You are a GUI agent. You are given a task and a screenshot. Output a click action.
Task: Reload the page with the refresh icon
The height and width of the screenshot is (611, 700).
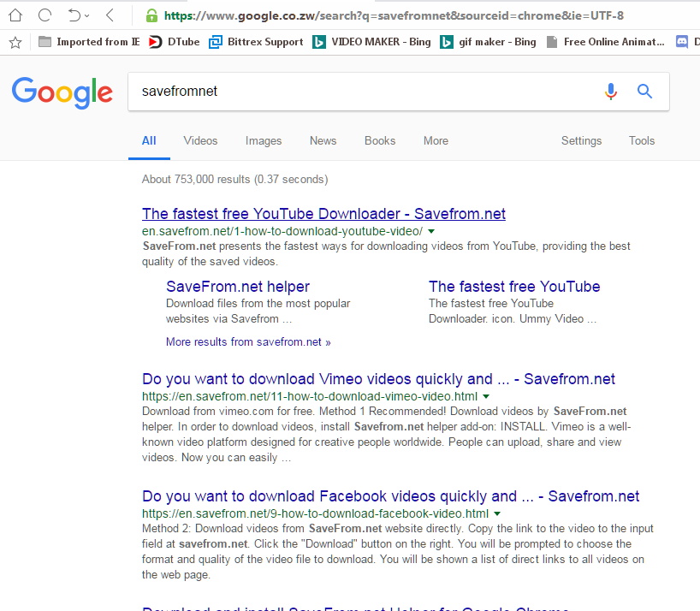45,15
